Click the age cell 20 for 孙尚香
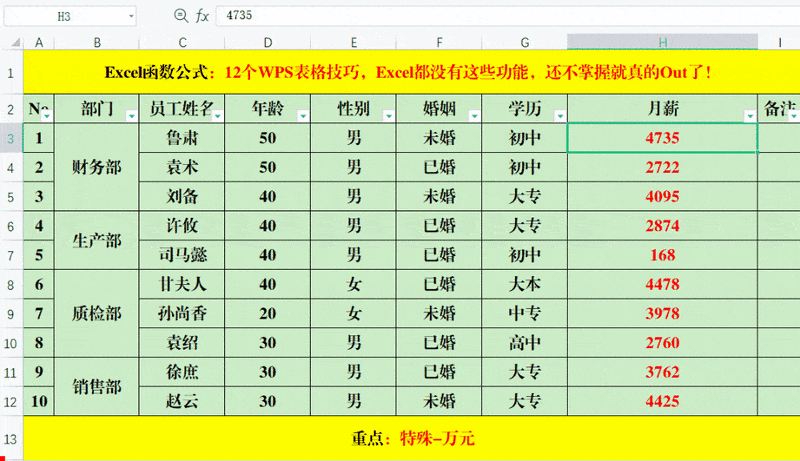The image size is (800, 461). (267, 313)
